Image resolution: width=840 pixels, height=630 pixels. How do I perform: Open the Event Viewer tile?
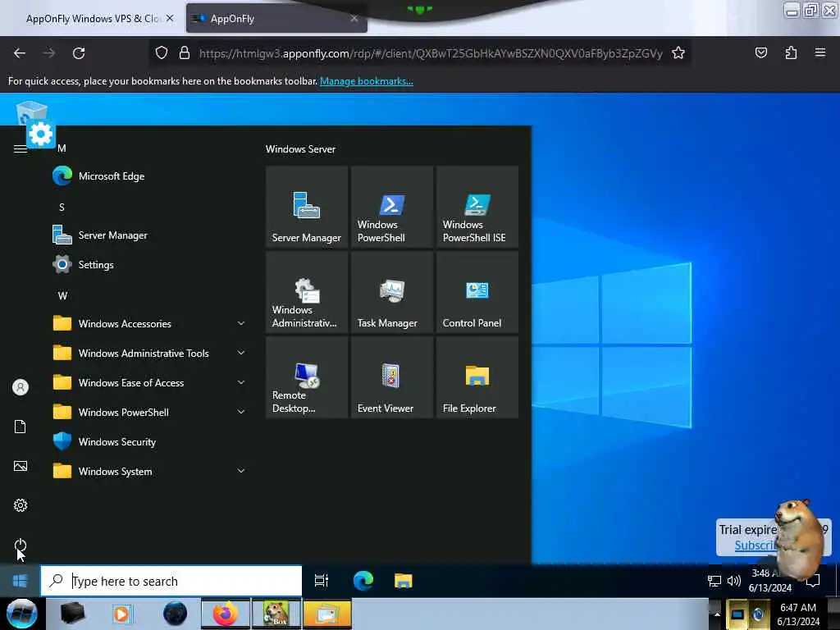coord(391,377)
